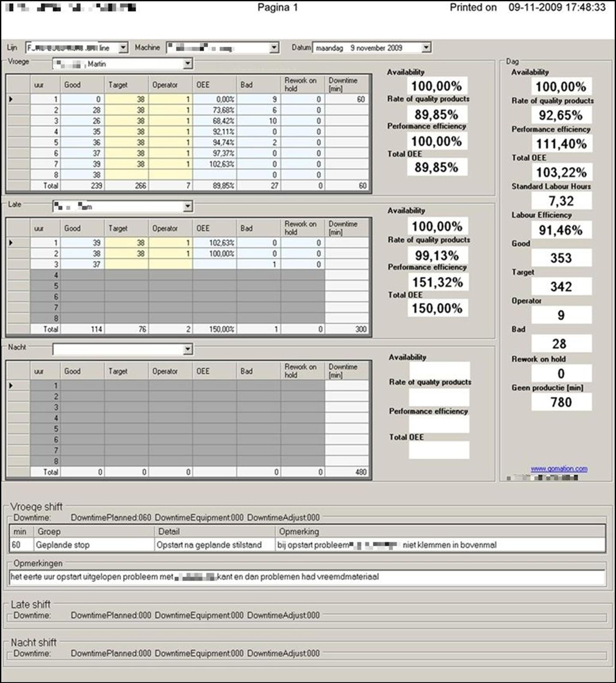Click the empty Nacht Availability field
The width and height of the screenshot is (616, 683).
pos(439,370)
